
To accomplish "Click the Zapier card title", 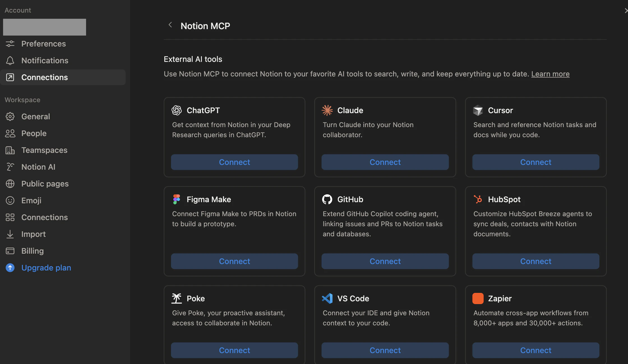I will (x=500, y=298).
